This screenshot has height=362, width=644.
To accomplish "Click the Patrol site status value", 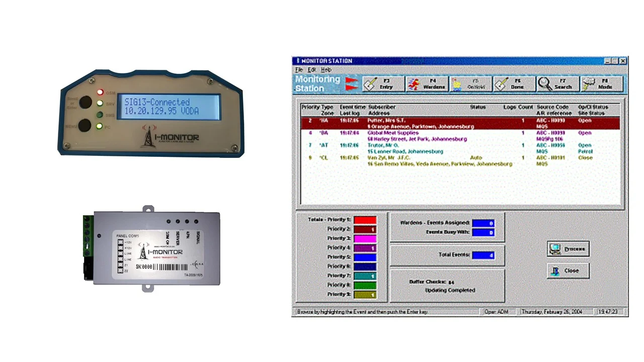I will [x=585, y=151].
